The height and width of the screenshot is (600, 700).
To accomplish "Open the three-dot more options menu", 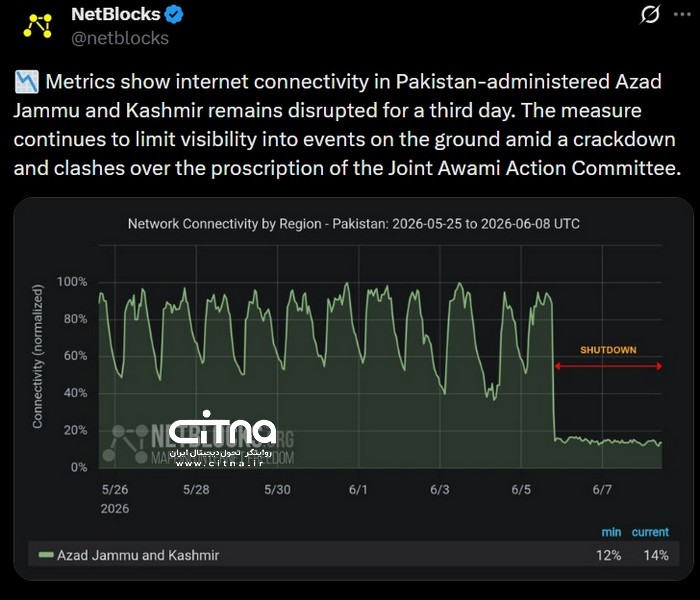I will click(x=682, y=14).
